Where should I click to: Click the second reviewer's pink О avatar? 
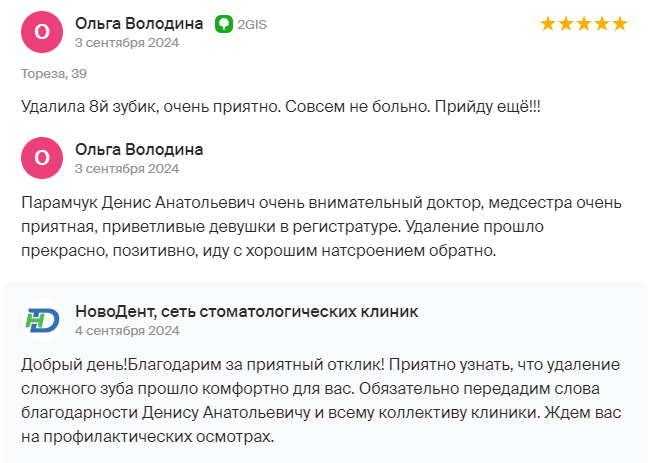point(42,158)
